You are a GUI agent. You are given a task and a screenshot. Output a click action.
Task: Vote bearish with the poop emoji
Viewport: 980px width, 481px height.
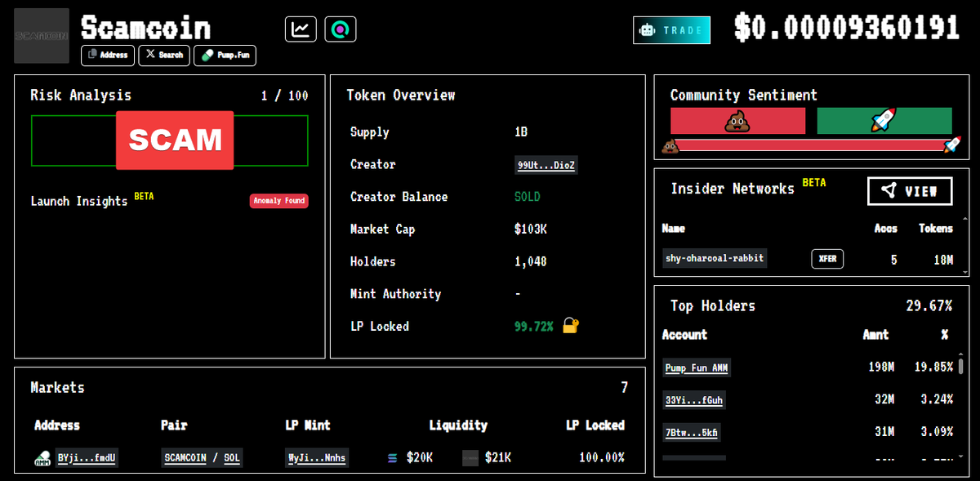(x=737, y=121)
